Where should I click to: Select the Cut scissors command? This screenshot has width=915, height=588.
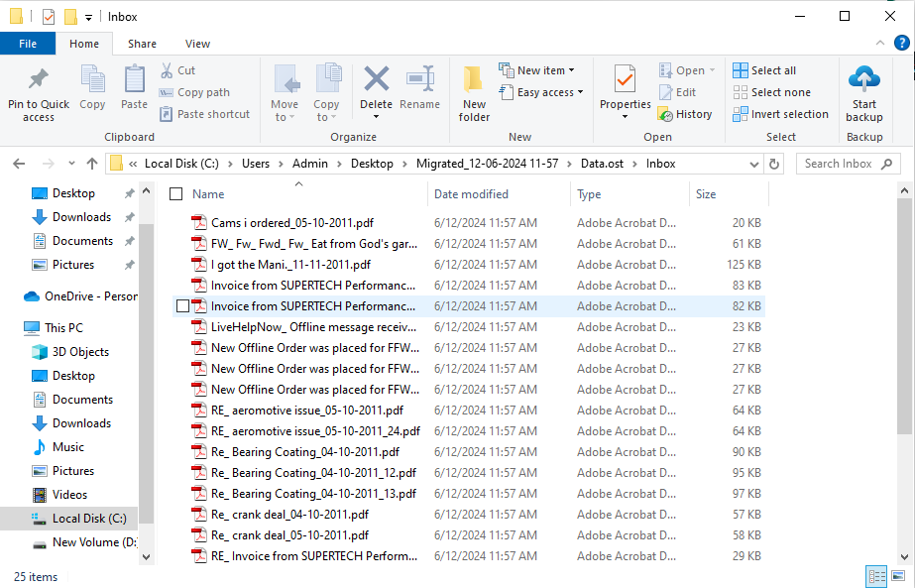click(x=178, y=70)
